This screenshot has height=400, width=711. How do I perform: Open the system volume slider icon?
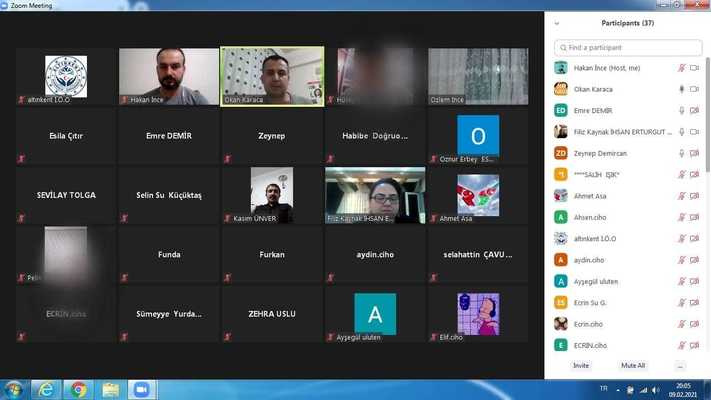click(x=656, y=390)
